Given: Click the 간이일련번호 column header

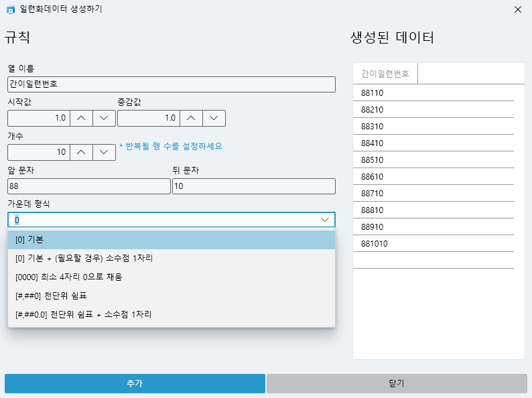Looking at the screenshot, I should click(x=385, y=74).
